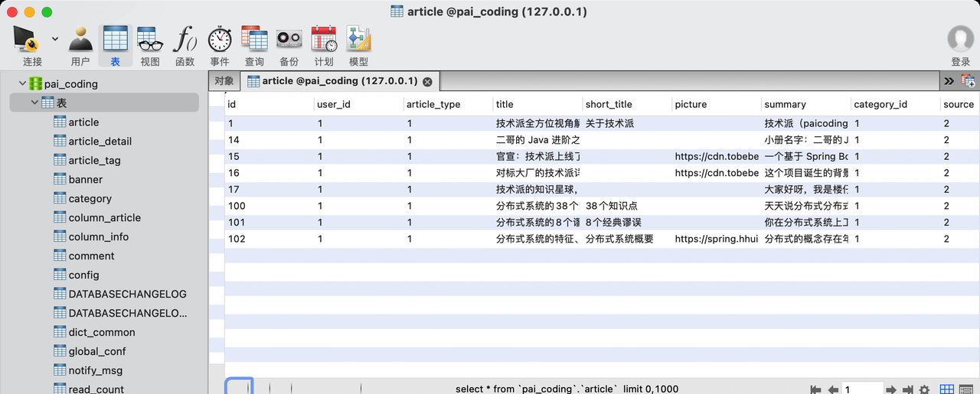Click picture cell https://spring.hhui
The image size is (980, 394).
coord(717,239)
